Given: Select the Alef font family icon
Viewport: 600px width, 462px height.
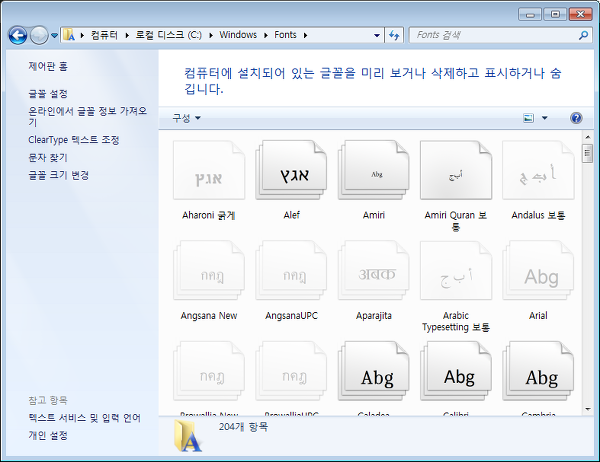Looking at the screenshot, I should [x=291, y=170].
